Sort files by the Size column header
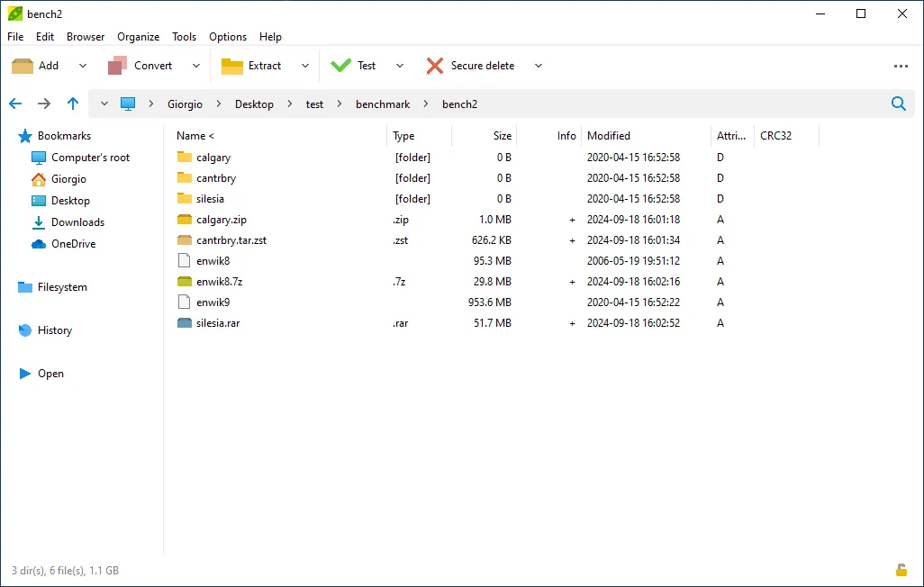924x587 pixels. tap(501, 135)
